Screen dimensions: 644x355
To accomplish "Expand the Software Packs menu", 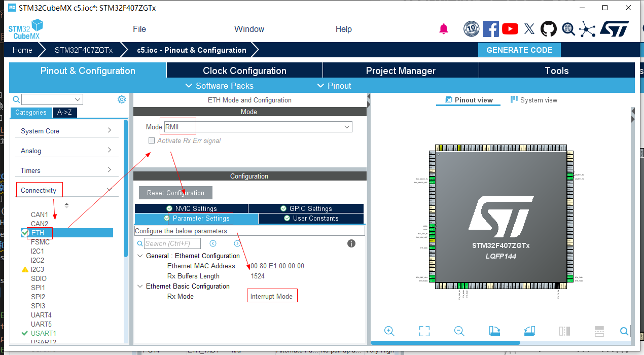I will click(219, 86).
